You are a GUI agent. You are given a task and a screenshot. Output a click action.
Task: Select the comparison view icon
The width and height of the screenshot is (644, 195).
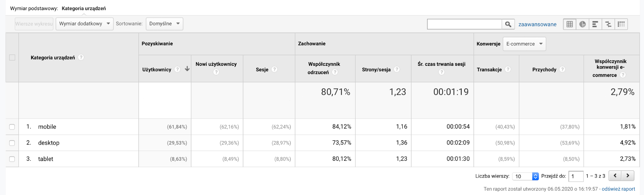[x=608, y=24]
